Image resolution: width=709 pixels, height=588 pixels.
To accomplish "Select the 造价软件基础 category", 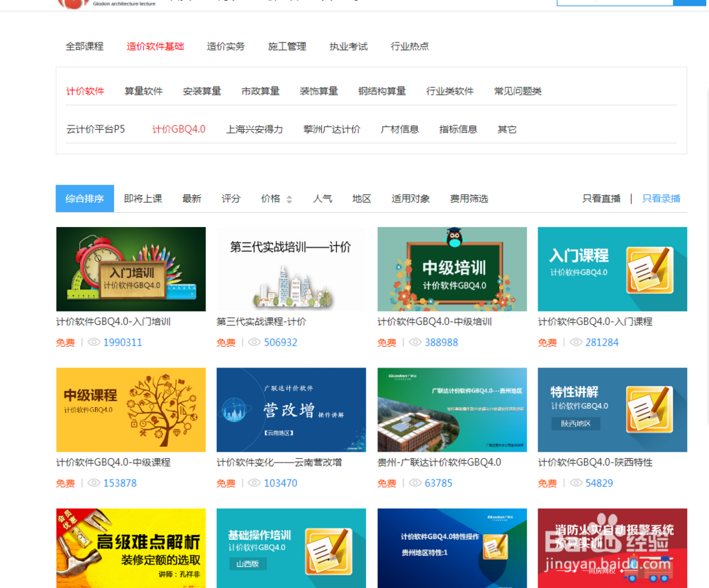I will [x=155, y=46].
